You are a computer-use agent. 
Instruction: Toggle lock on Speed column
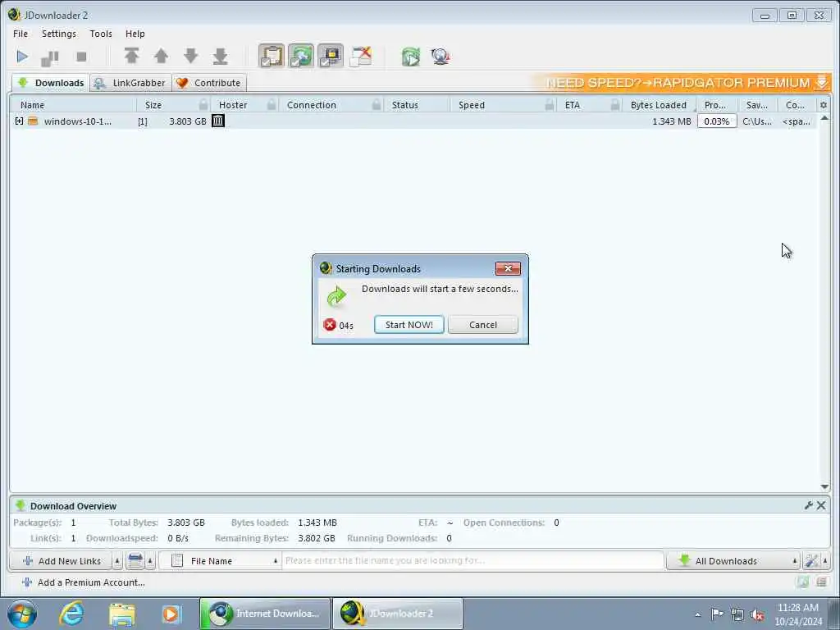tap(550, 105)
